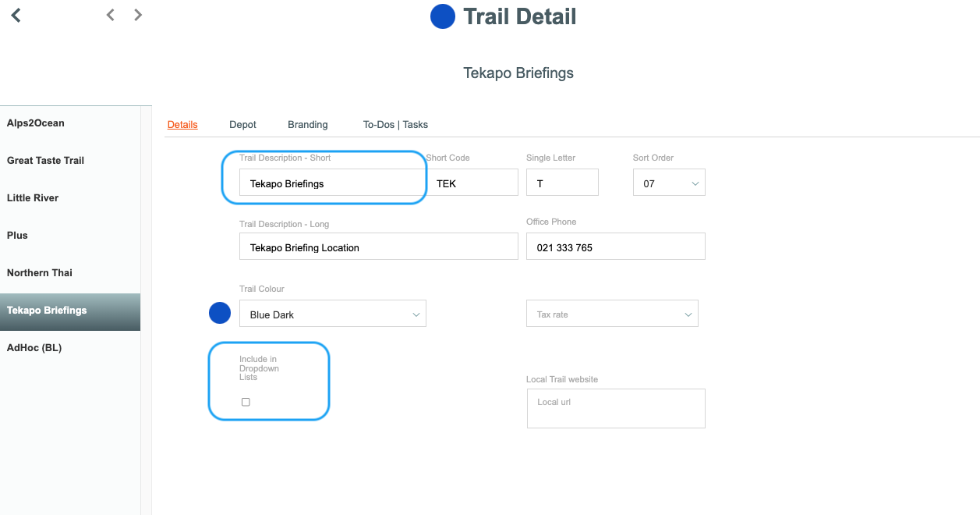Go to previous trail record arrow
This screenshot has width=980, height=515.
(111, 15)
